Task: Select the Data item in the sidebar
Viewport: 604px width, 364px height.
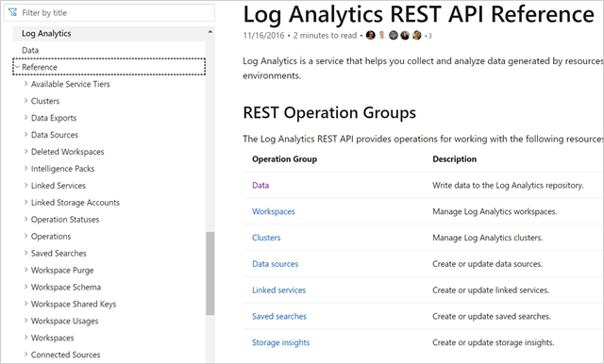Action: click(30, 50)
